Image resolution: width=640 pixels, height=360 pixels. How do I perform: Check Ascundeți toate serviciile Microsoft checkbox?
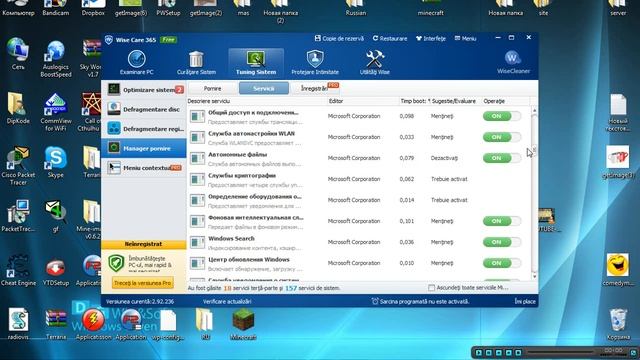coord(431,288)
